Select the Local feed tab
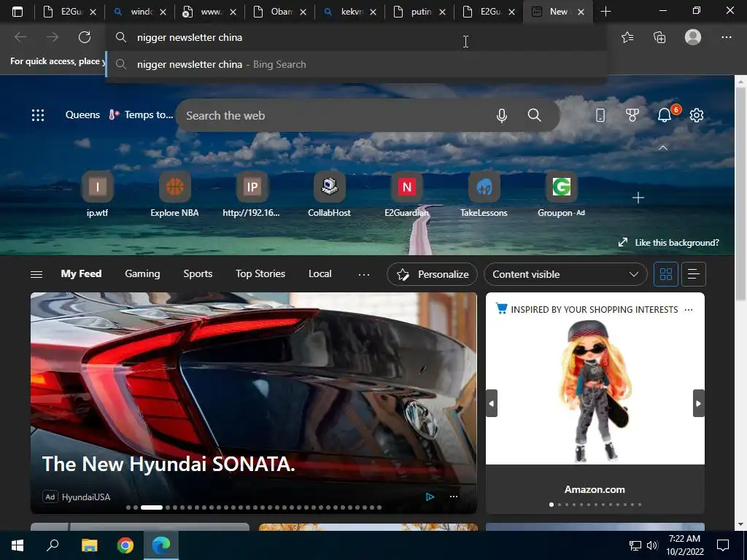Viewport: 747px width, 560px height. point(320,274)
